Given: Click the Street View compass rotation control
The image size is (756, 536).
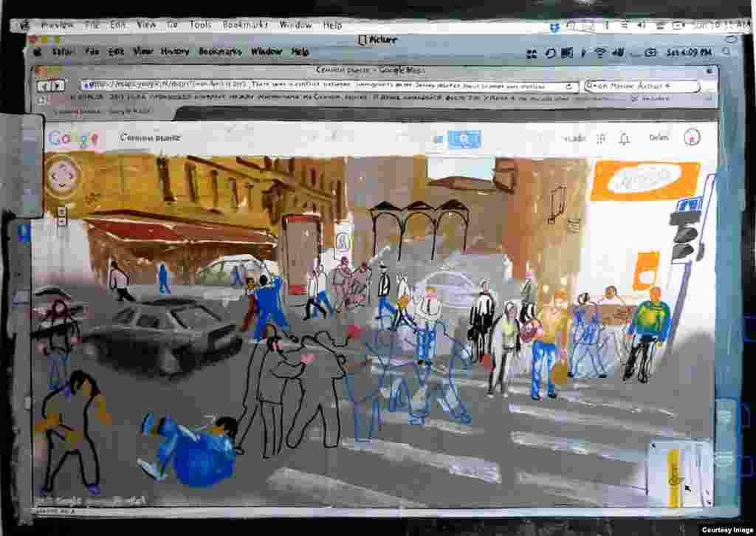Looking at the screenshot, I should click(x=63, y=176).
